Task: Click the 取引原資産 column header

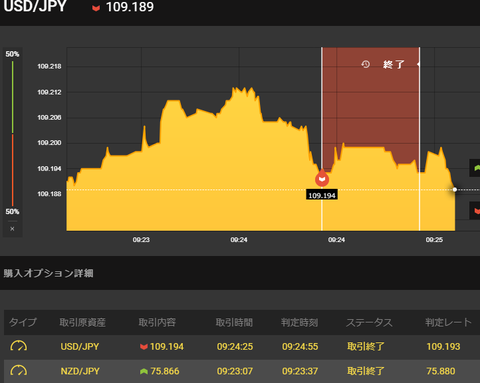Action: [x=83, y=322]
